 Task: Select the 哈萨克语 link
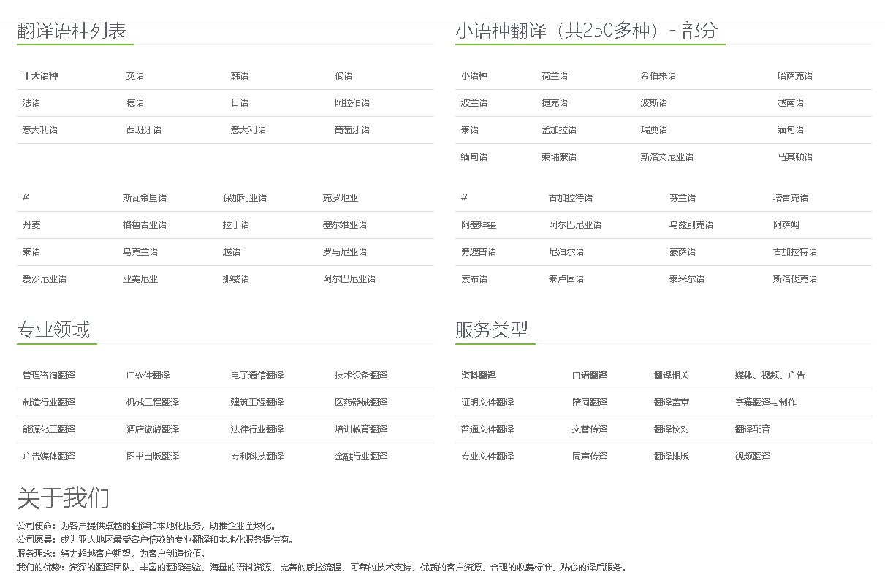[795, 76]
